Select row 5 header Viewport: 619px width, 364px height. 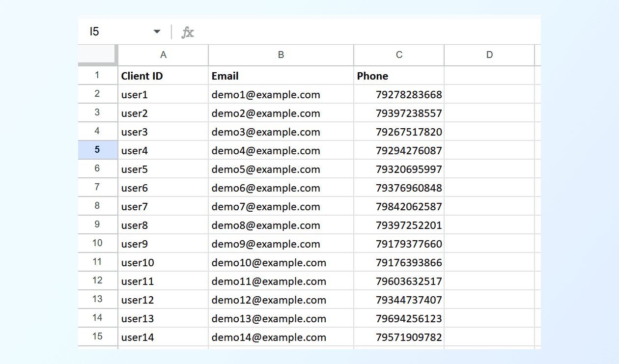tap(97, 150)
